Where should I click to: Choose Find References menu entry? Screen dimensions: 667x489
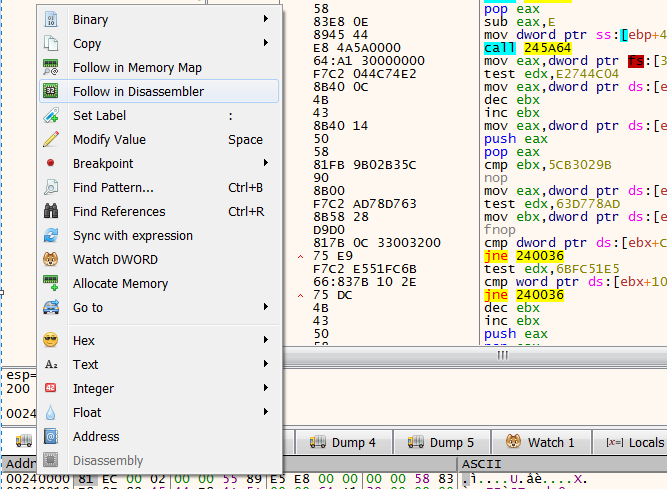[x=159, y=211]
